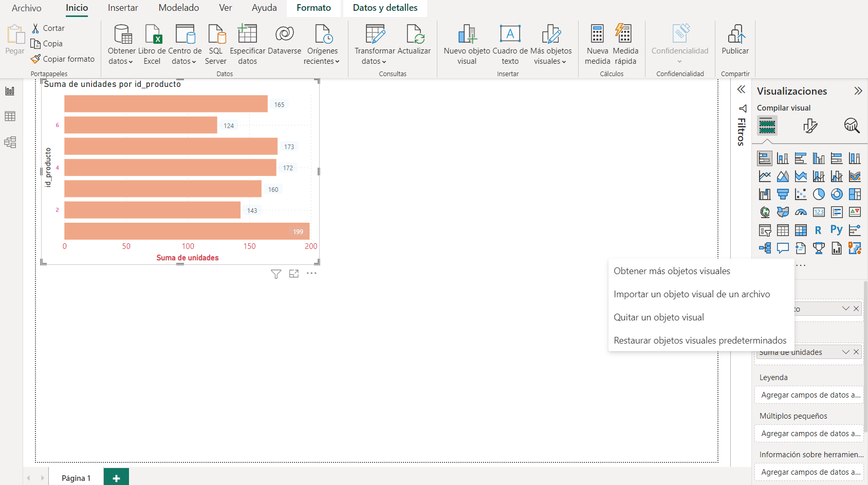Insert an area chart visual
This screenshot has width=868, height=485.
coord(783,176)
